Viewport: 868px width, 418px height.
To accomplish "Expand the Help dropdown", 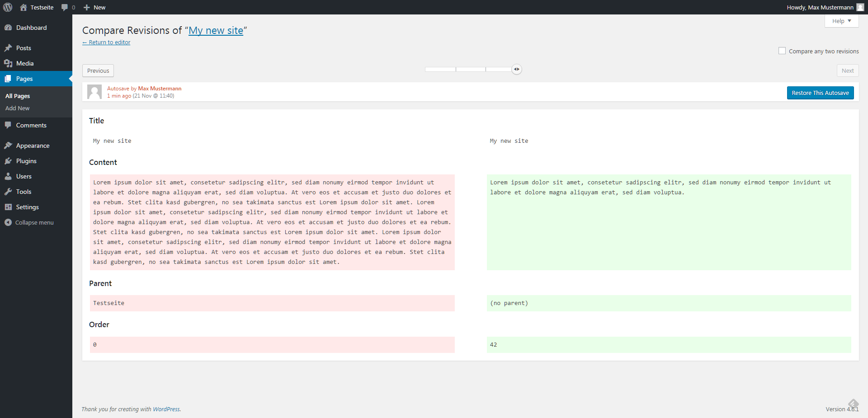I will pos(841,21).
